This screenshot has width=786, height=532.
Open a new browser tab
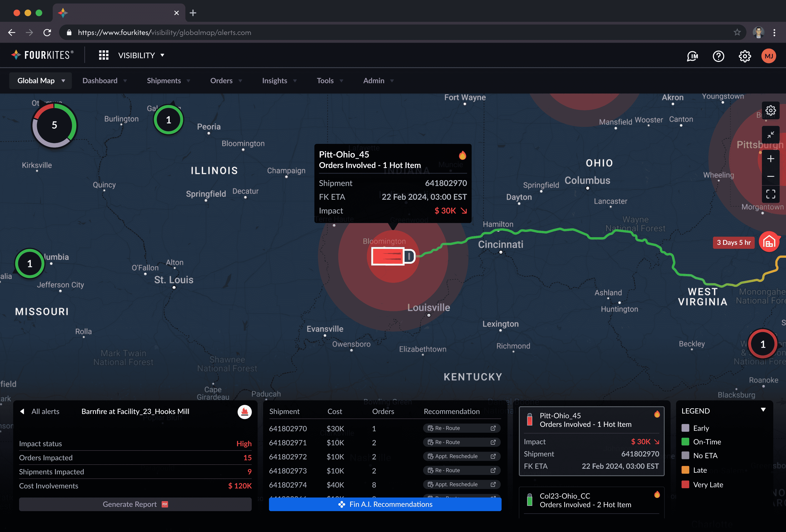point(193,13)
